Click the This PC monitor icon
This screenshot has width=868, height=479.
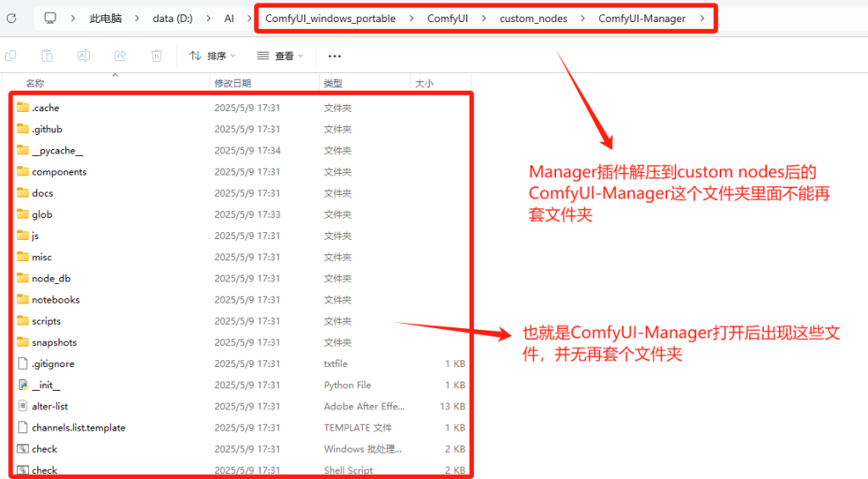pyautogui.click(x=50, y=19)
